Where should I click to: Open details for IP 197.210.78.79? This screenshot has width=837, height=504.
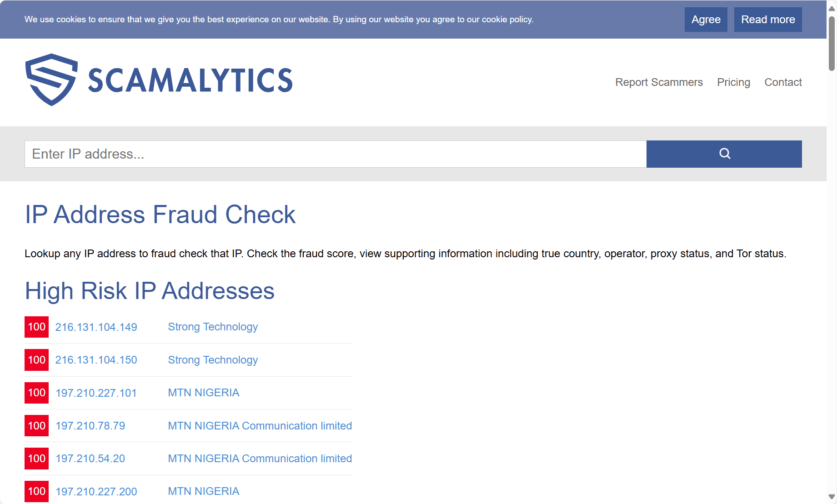90,426
